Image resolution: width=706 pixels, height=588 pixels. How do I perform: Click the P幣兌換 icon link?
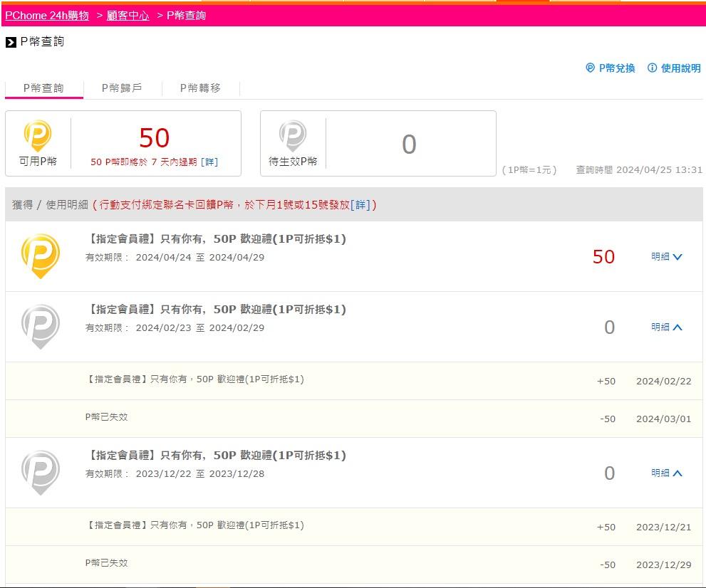(x=590, y=68)
